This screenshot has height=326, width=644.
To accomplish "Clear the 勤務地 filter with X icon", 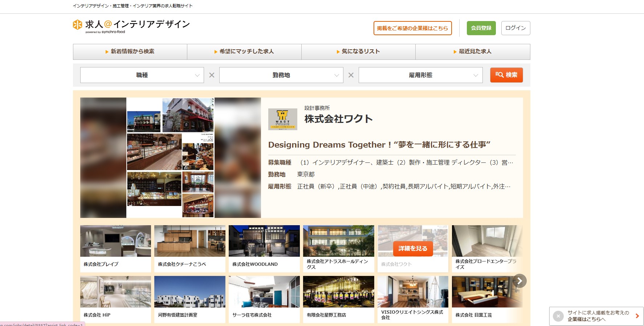I will 351,75.
